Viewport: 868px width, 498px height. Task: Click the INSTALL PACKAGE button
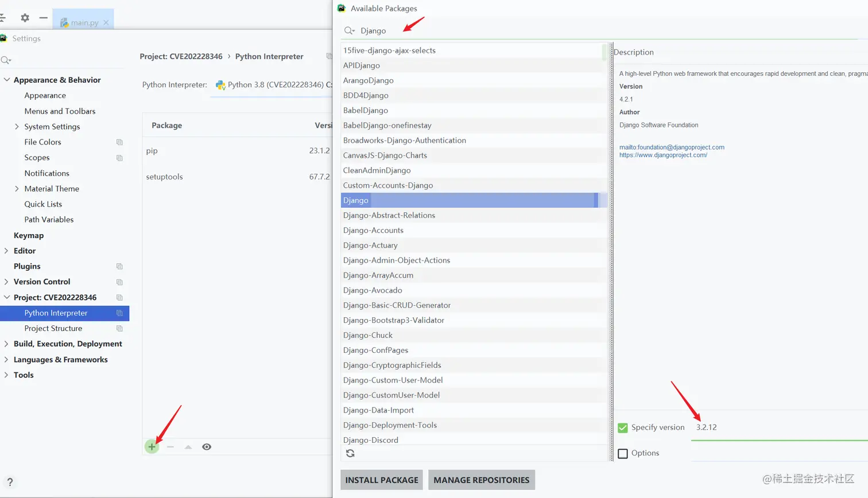pyautogui.click(x=382, y=480)
